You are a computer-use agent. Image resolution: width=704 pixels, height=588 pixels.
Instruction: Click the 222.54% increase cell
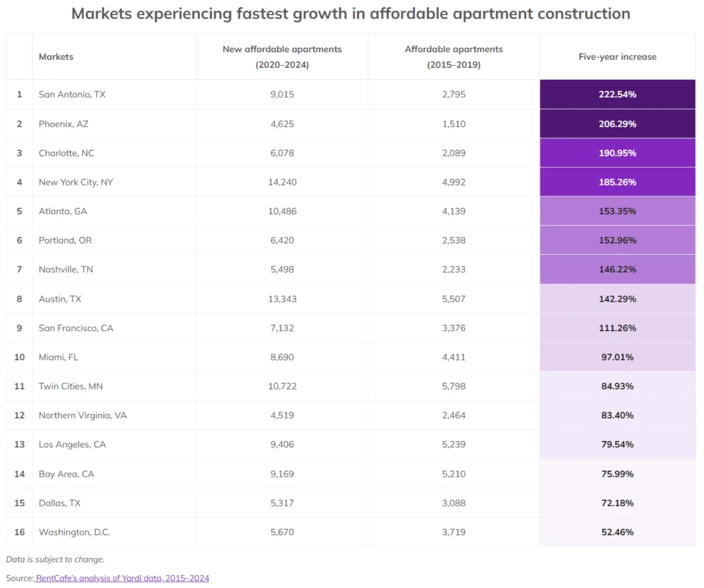[x=617, y=94]
